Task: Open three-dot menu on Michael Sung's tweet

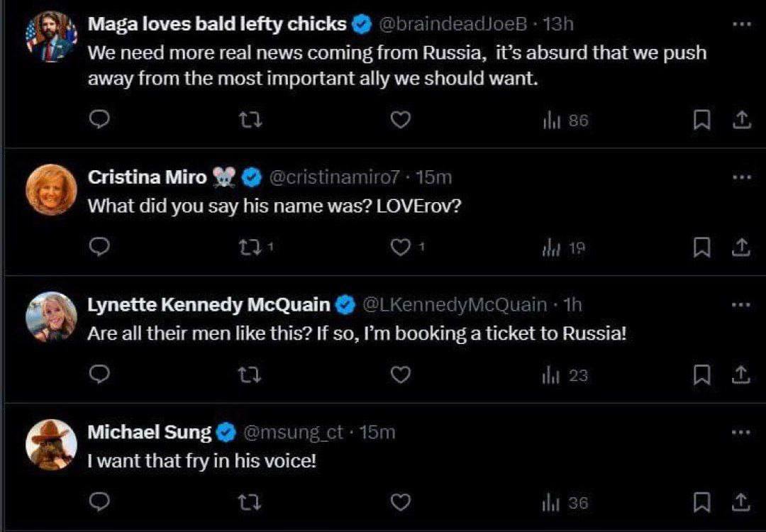Action: tap(740, 431)
